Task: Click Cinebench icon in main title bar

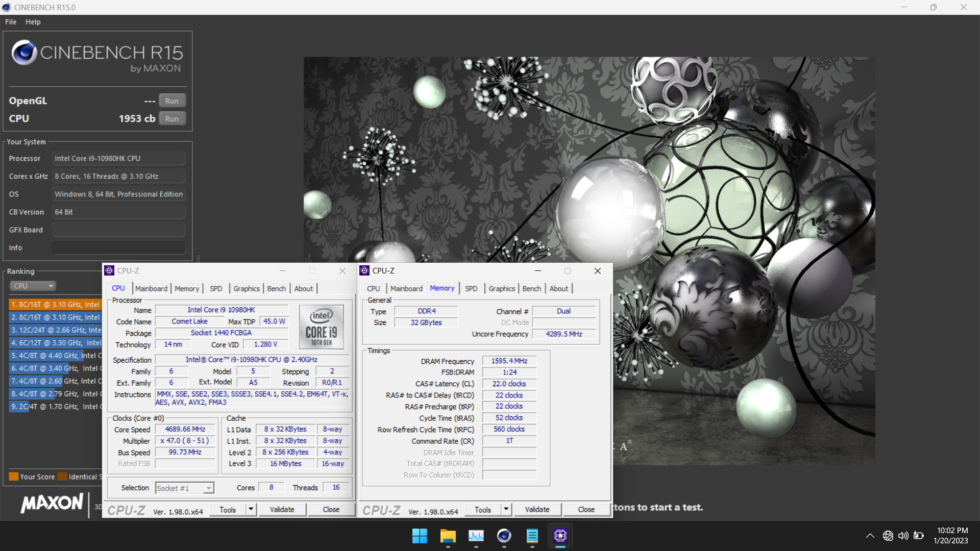Action: (6, 7)
